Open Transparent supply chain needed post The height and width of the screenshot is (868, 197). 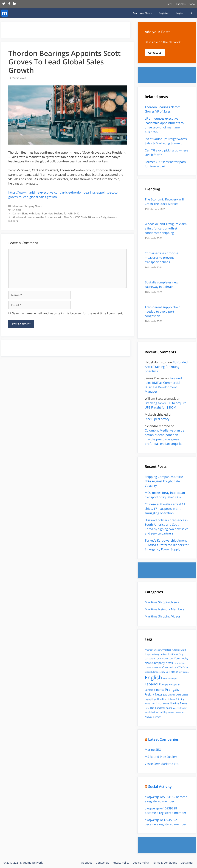coord(163,311)
